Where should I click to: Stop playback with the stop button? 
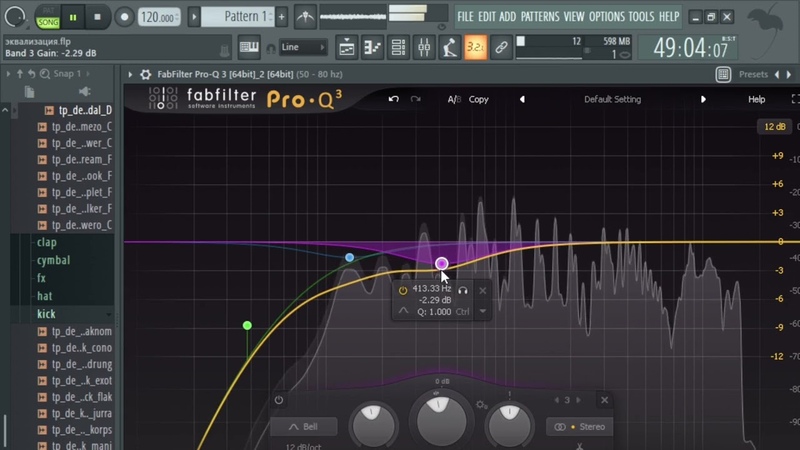[97, 17]
